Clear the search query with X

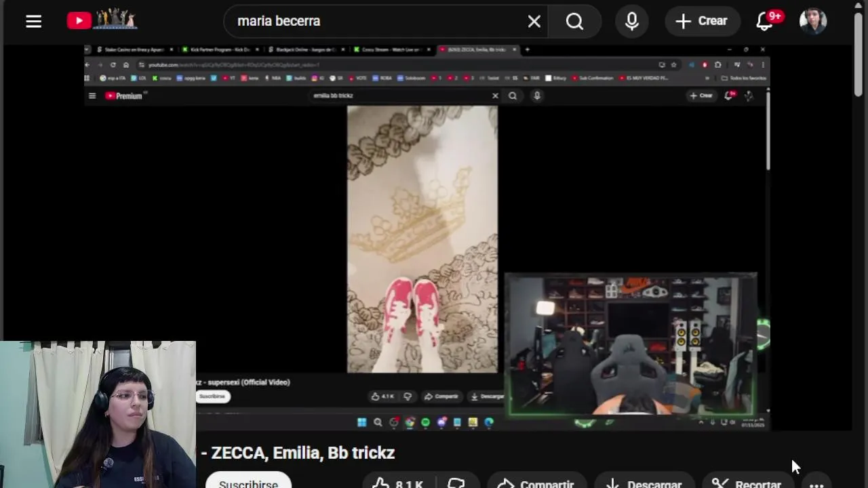[x=534, y=21]
